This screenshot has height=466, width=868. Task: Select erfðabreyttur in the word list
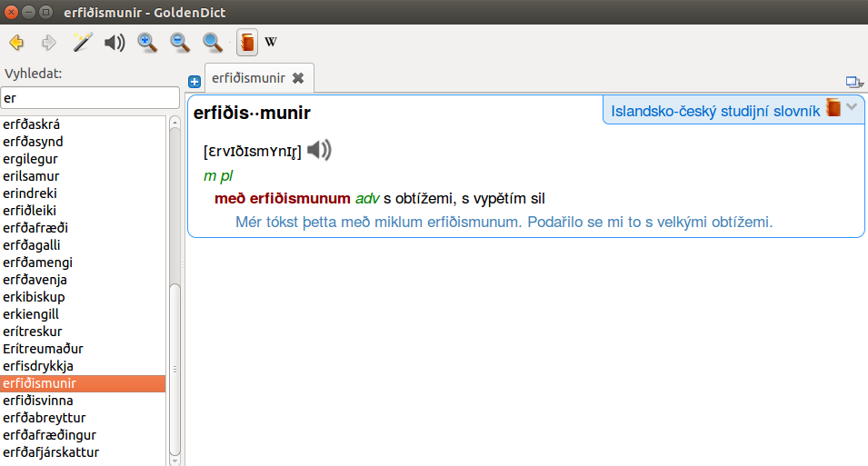point(83,418)
